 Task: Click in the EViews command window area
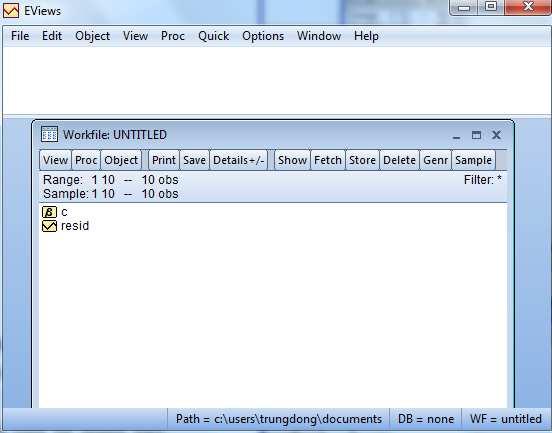pos(276,80)
